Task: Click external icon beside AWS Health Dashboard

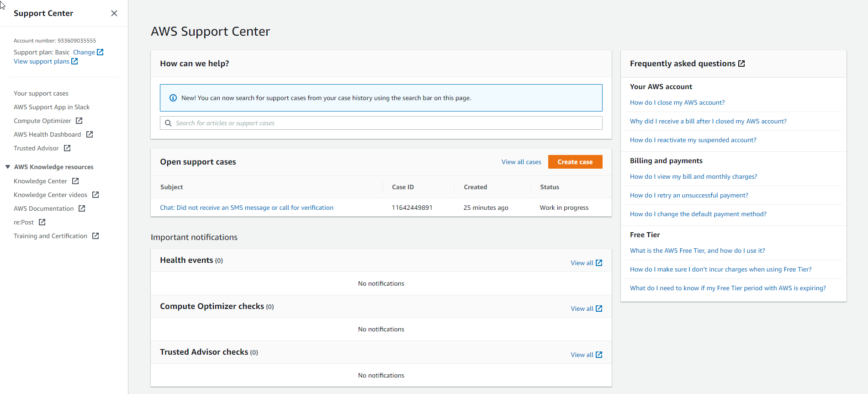Action: (90, 134)
